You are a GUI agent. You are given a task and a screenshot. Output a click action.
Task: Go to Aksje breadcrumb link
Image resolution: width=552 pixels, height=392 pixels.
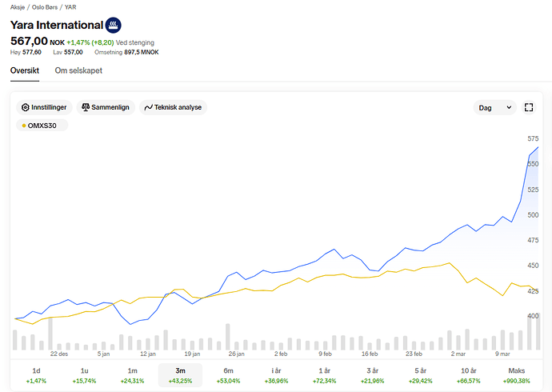tap(18, 6)
